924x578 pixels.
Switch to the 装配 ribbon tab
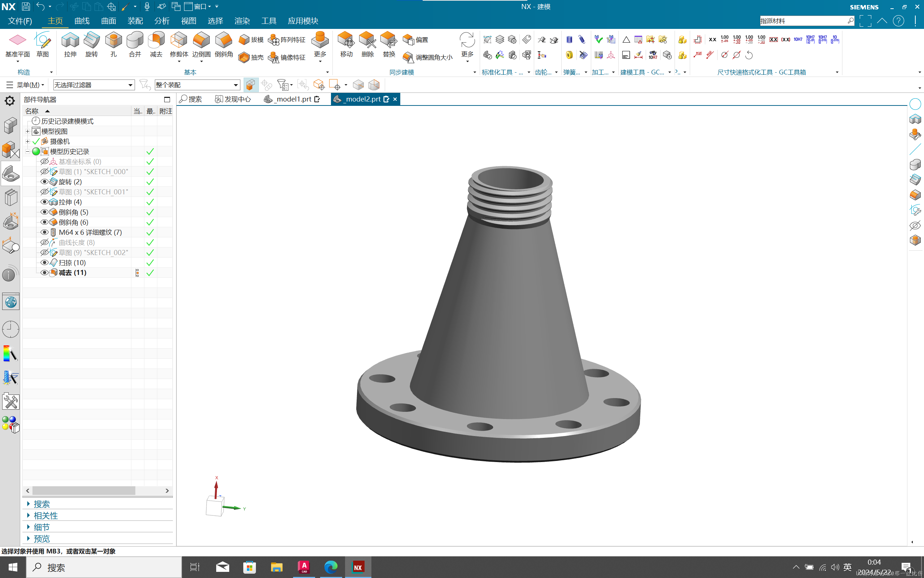point(135,21)
